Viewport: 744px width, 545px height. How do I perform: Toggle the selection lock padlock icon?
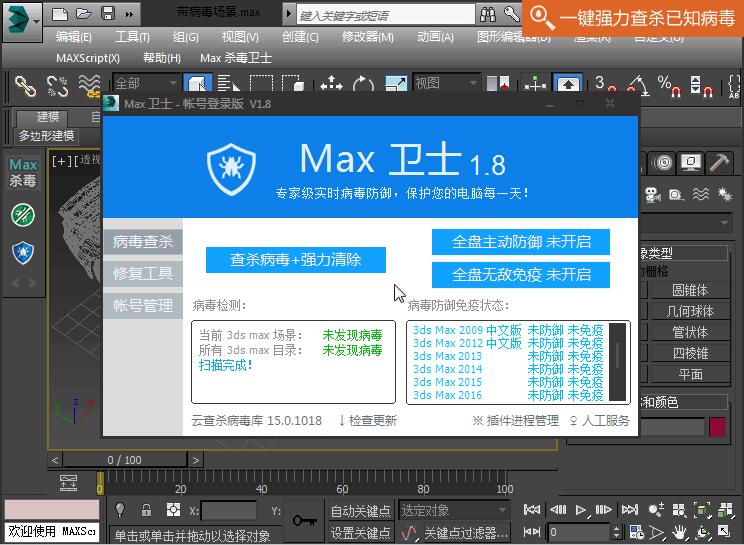coord(146,510)
